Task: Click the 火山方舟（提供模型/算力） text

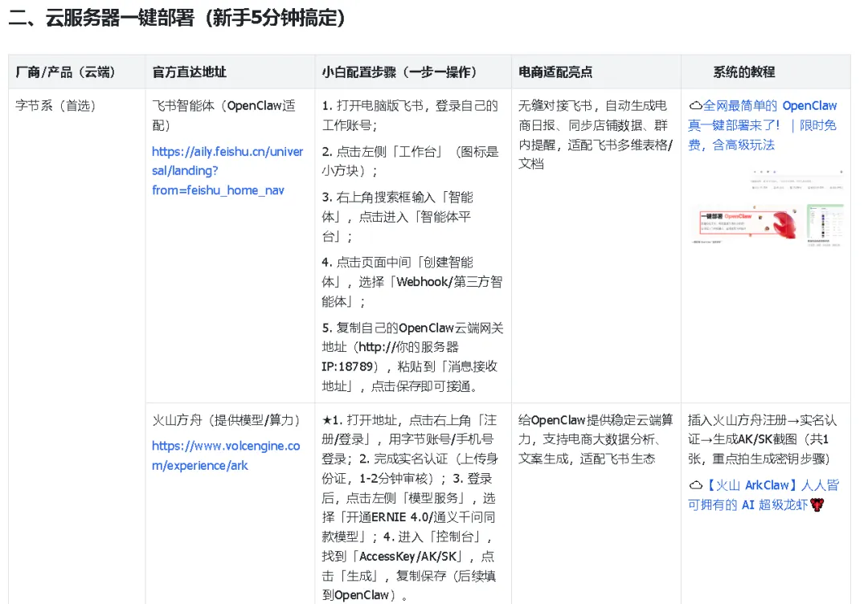Action: 226,420
